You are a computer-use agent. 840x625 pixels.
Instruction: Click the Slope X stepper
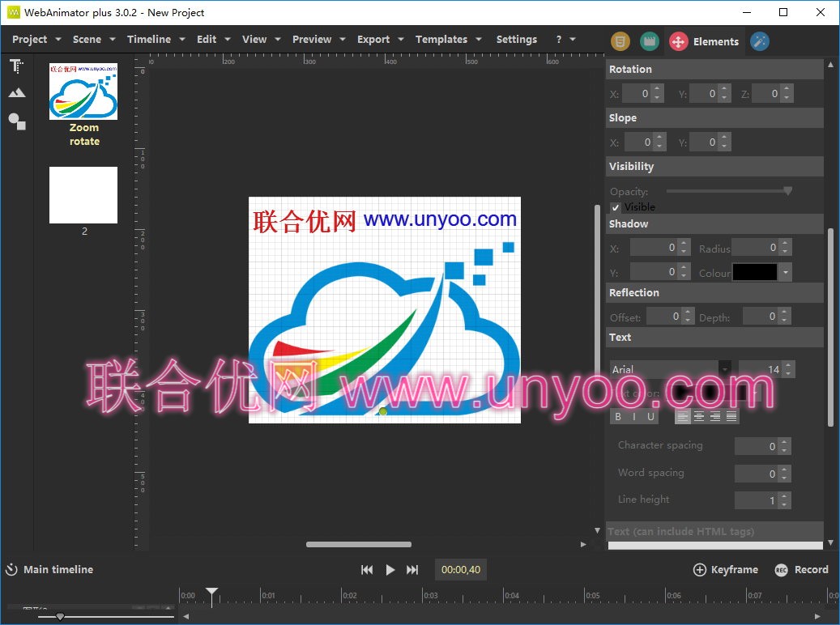coord(659,142)
